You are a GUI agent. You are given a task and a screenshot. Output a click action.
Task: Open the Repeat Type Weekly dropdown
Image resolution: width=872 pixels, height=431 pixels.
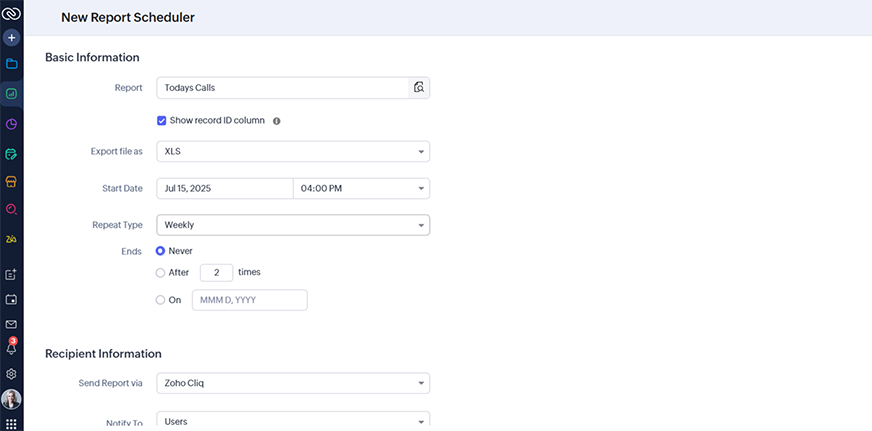[293, 225]
